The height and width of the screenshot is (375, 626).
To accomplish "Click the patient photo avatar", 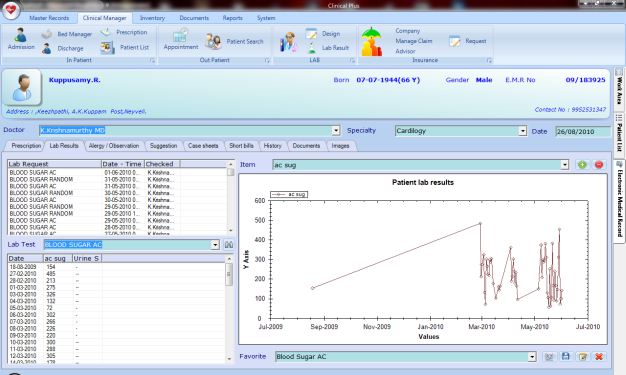I will pyautogui.click(x=22, y=88).
